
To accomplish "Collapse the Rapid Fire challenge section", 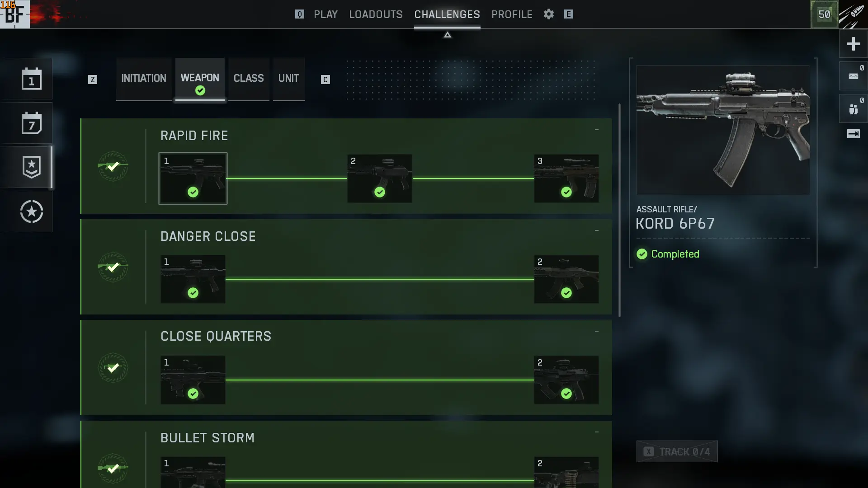I will click(597, 130).
